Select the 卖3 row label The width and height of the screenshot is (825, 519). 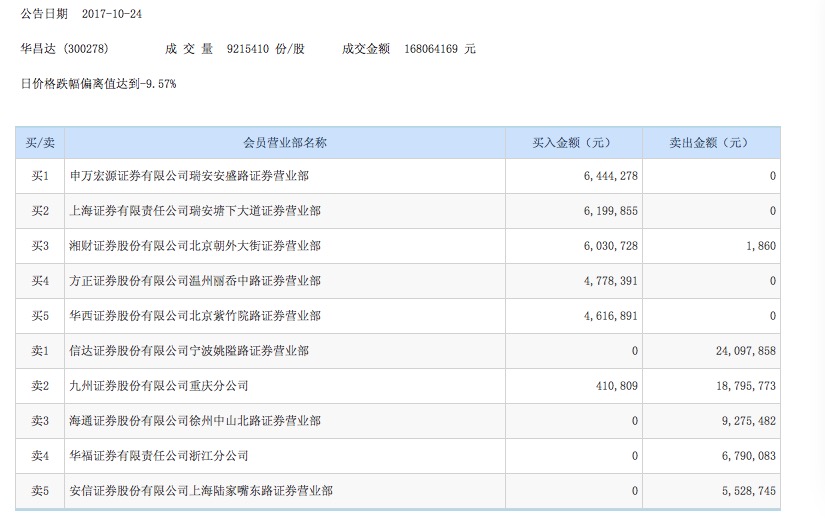[x=40, y=421]
